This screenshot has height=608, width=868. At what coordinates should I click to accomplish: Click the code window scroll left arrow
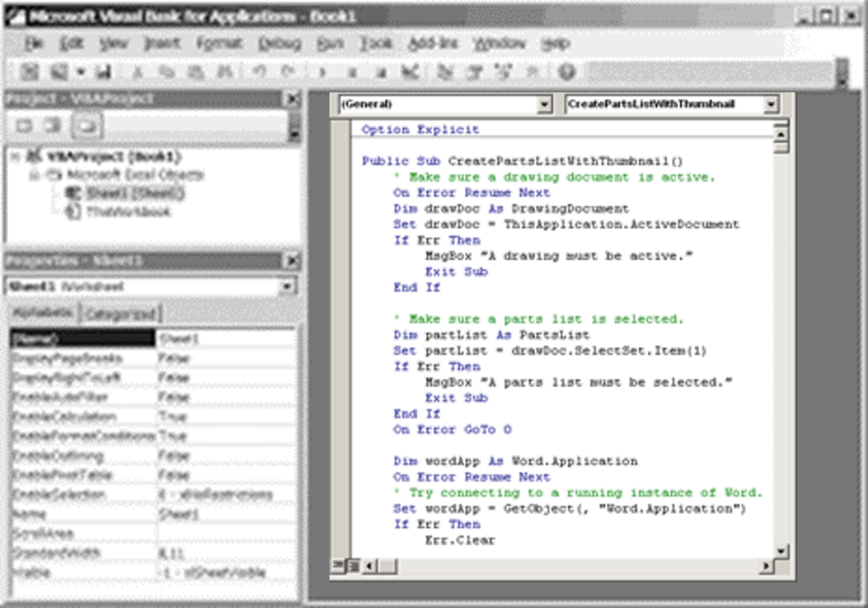click(370, 565)
